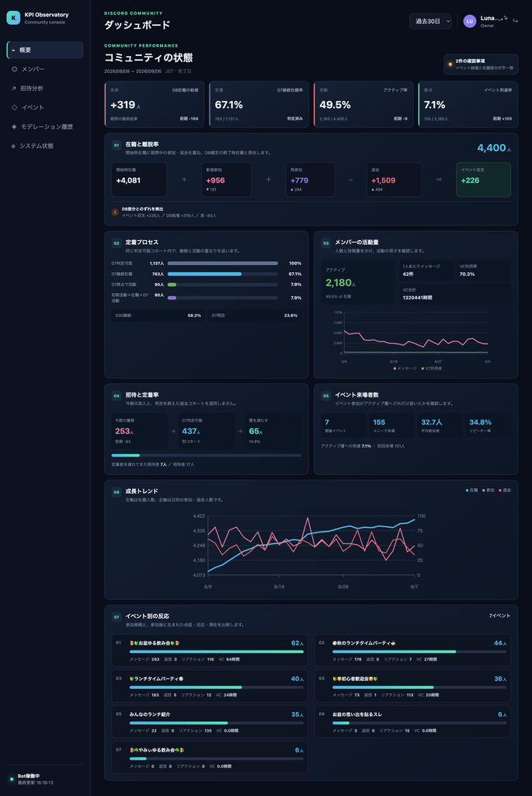
Task: Open the モデレーション履歴 sidebar menu item
Action: point(45,127)
